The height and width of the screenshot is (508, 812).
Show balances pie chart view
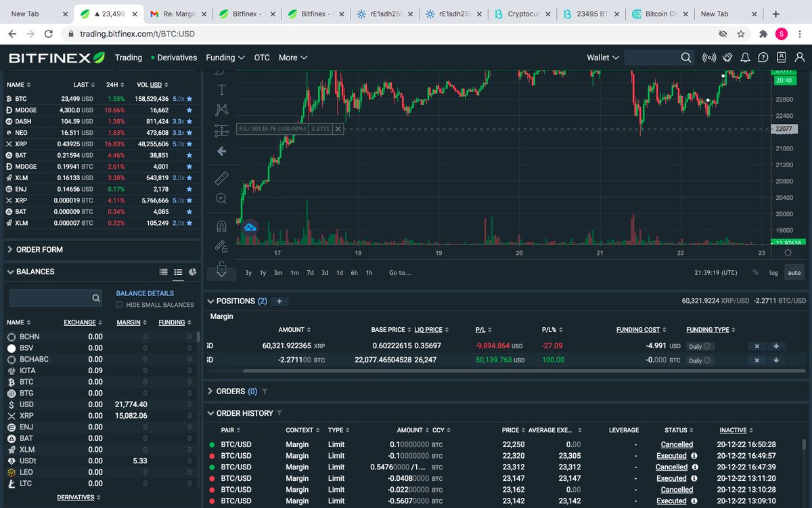(x=193, y=272)
